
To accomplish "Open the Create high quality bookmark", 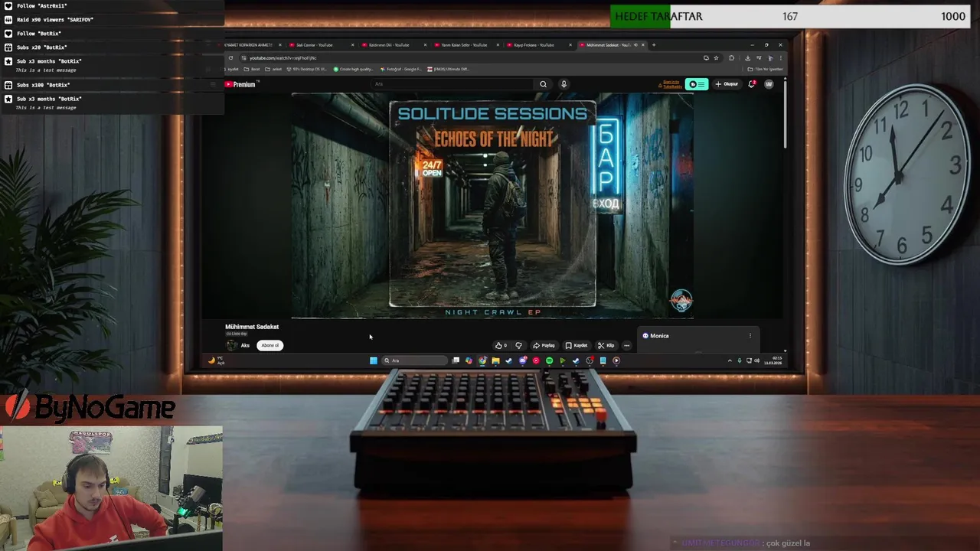I will (x=354, y=69).
